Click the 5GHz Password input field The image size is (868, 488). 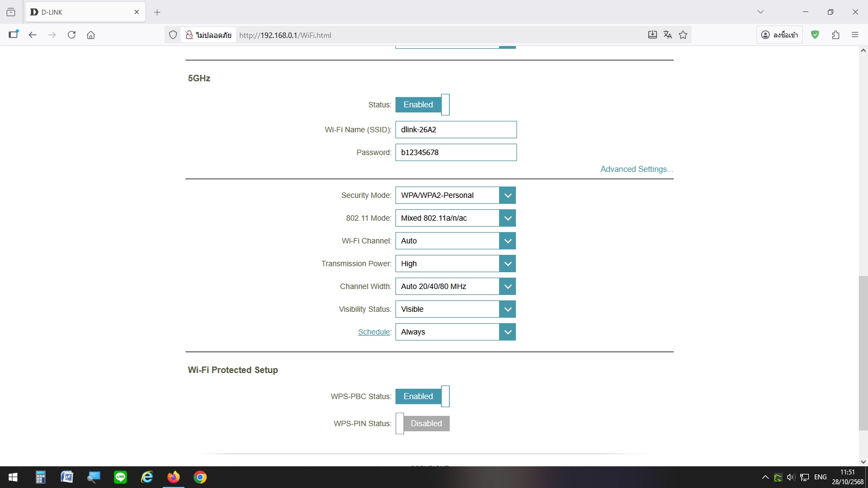pyautogui.click(x=456, y=152)
